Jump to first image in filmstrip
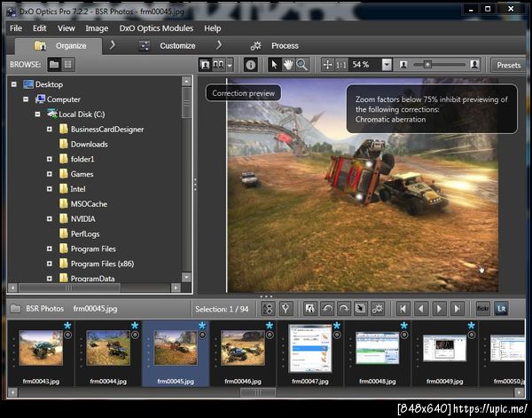 point(403,309)
